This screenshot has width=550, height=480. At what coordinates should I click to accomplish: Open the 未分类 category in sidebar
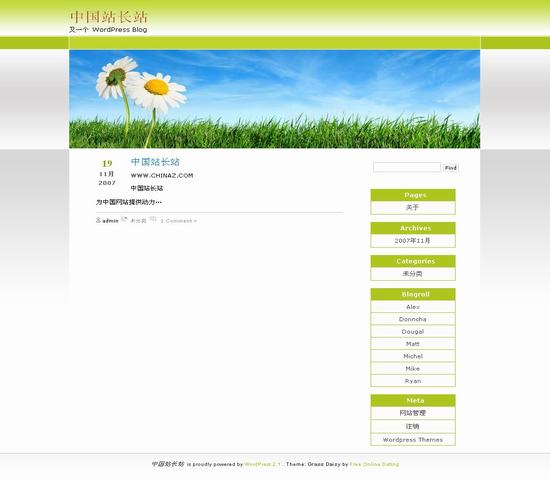(412, 274)
